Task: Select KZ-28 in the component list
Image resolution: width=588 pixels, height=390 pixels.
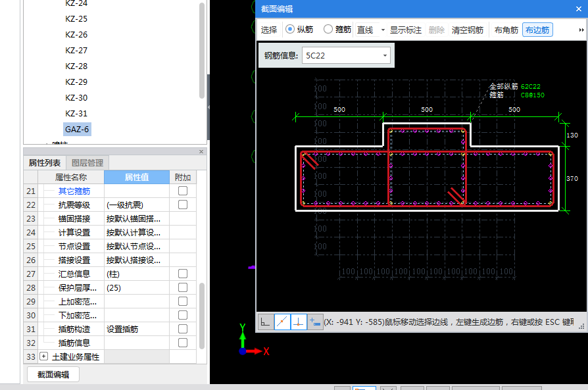Action: coord(76,66)
